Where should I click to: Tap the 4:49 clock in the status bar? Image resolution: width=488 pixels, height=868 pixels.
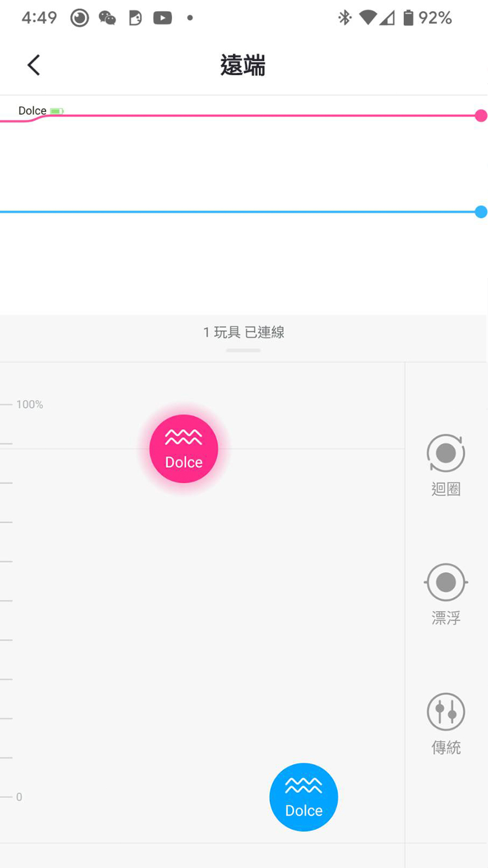(39, 18)
